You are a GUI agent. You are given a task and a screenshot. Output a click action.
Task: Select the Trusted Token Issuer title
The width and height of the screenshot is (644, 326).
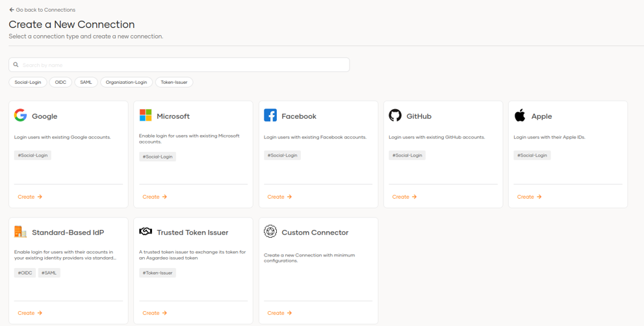pyautogui.click(x=192, y=232)
